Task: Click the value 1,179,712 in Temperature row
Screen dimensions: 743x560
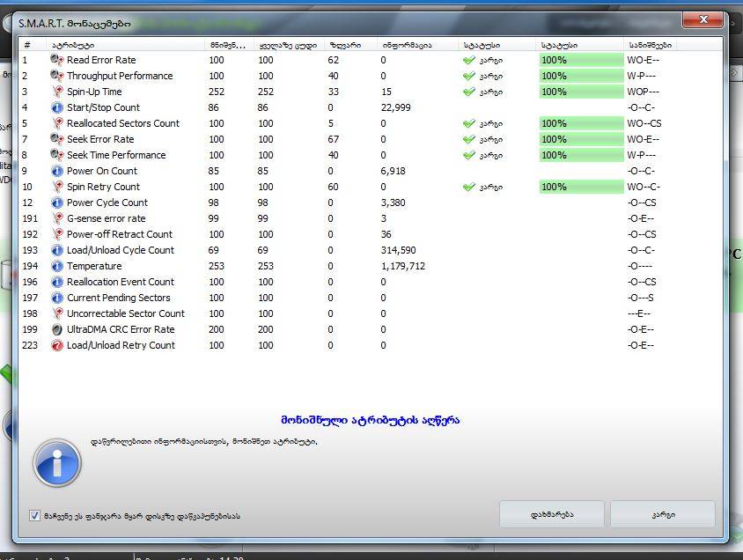Action: (x=403, y=266)
